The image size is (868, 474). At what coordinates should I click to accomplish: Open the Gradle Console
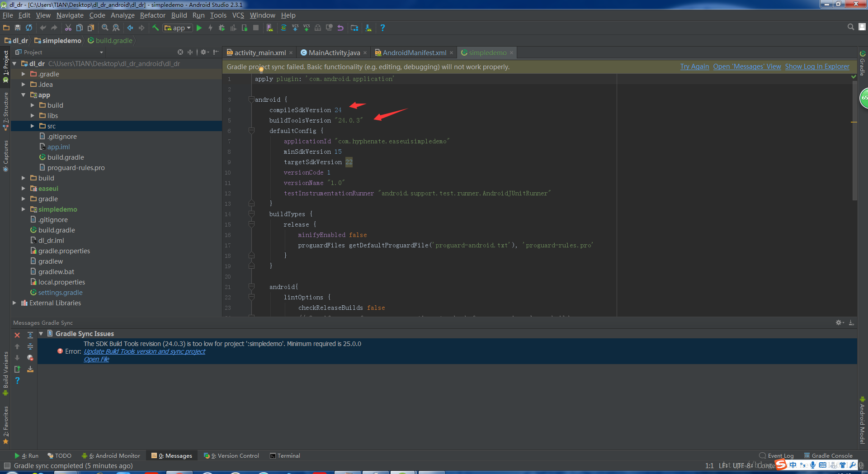tap(828, 456)
